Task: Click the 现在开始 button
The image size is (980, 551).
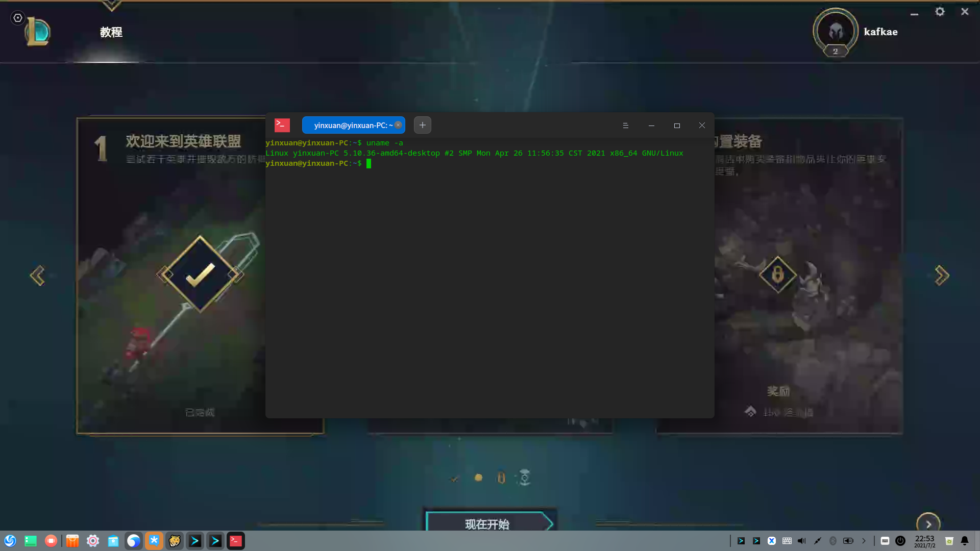Action: click(487, 523)
